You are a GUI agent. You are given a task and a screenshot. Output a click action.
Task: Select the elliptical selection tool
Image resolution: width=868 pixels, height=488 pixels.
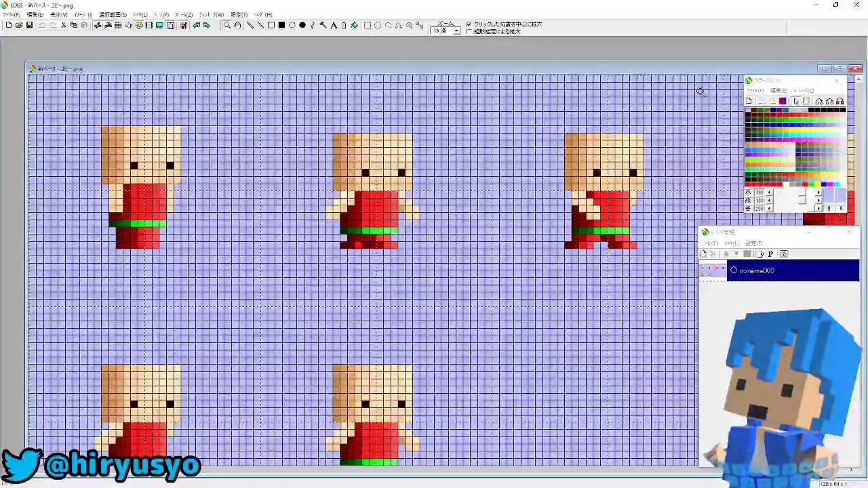378,25
